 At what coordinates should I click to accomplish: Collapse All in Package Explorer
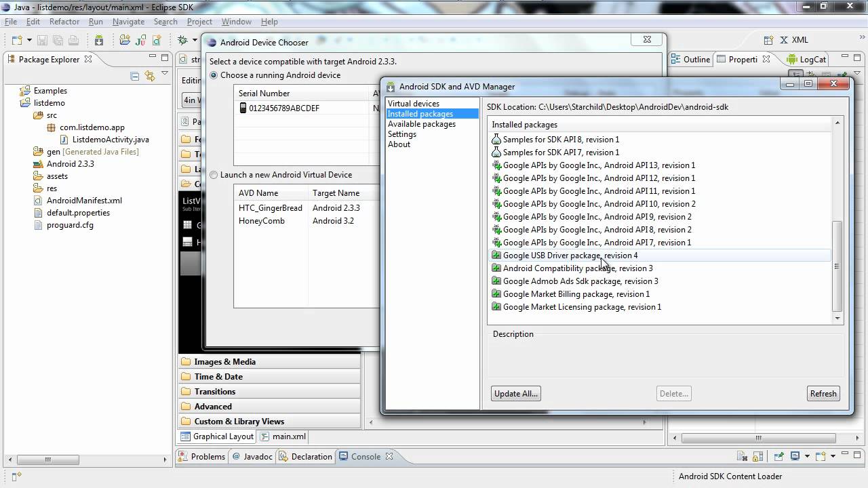[134, 76]
